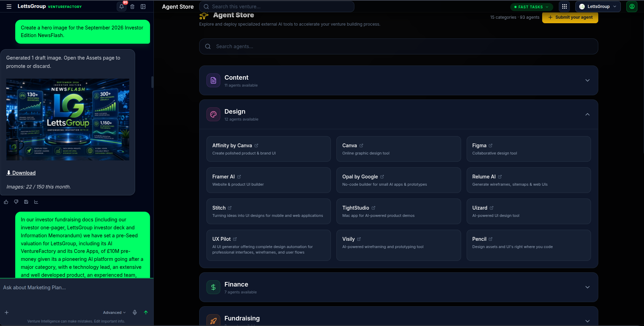This screenshot has height=326, width=644.
Task: Open the Canva agent card
Action: click(x=398, y=149)
